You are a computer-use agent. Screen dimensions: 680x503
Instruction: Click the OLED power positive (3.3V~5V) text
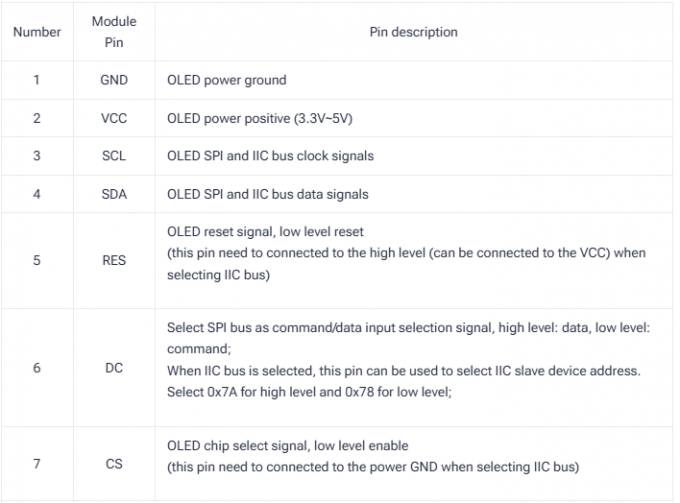(260, 118)
